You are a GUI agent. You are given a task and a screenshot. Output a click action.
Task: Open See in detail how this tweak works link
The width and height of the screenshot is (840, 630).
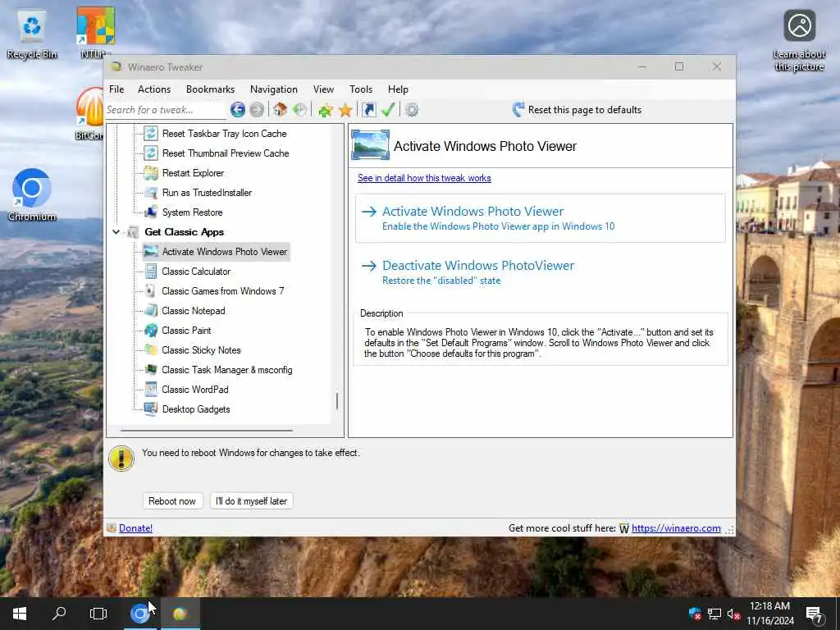(424, 178)
